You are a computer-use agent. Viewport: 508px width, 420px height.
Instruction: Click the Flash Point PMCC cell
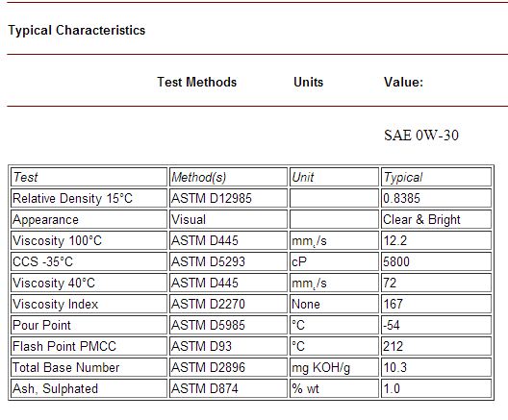89,346
